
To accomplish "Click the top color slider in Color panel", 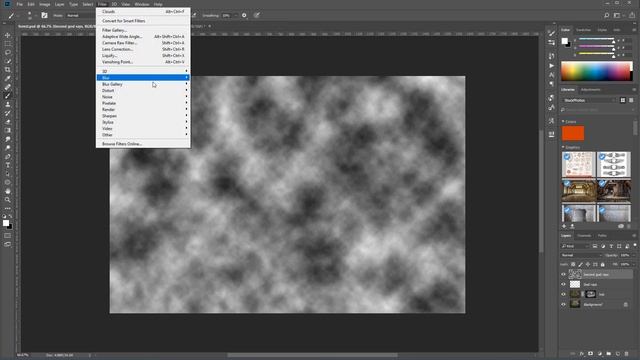I will (597, 39).
